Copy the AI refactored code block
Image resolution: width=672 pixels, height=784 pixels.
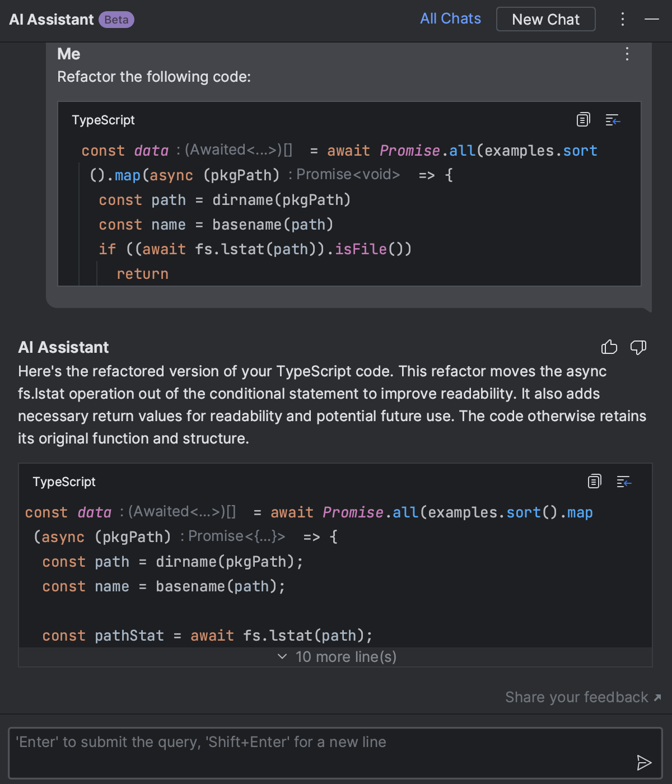pos(594,482)
